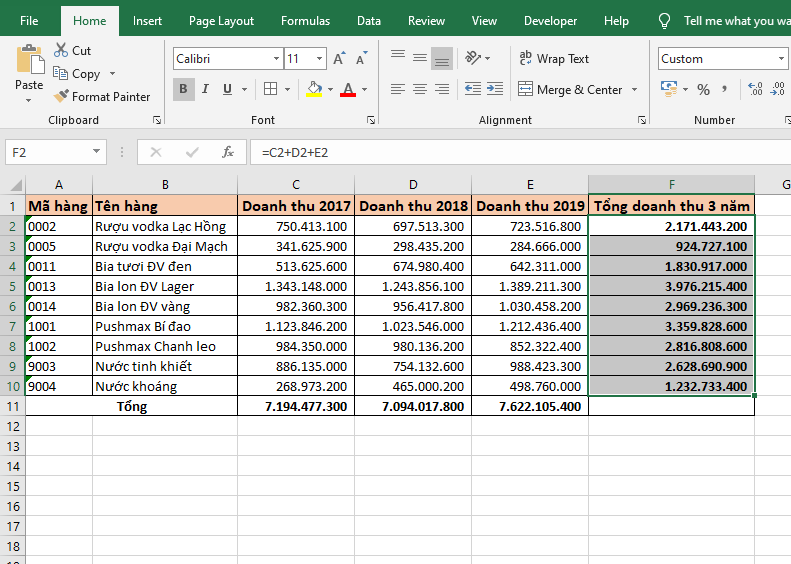
Task: Click Increase Font Size icon
Action: coord(339,59)
